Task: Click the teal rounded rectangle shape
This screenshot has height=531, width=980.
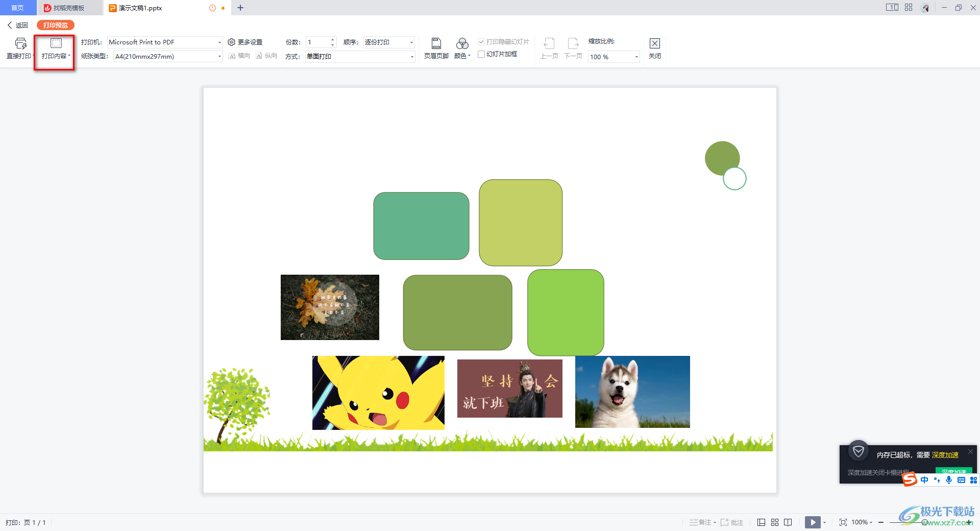Action: coord(421,226)
